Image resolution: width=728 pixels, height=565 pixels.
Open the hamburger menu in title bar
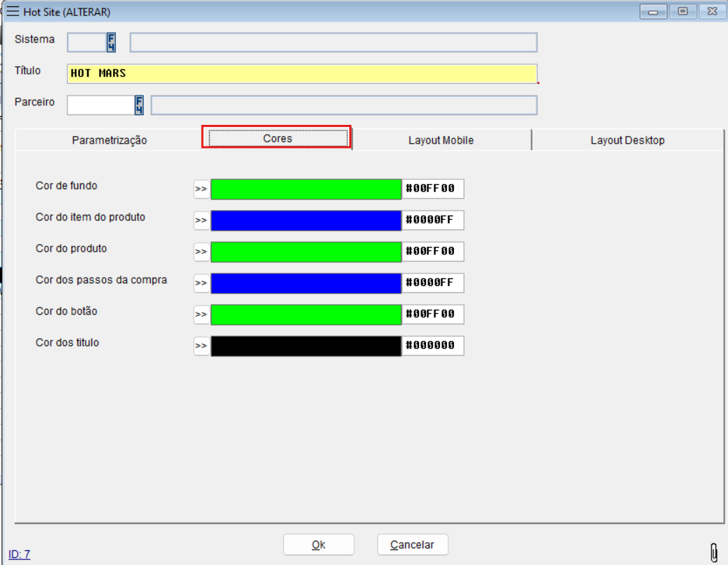[x=13, y=12]
